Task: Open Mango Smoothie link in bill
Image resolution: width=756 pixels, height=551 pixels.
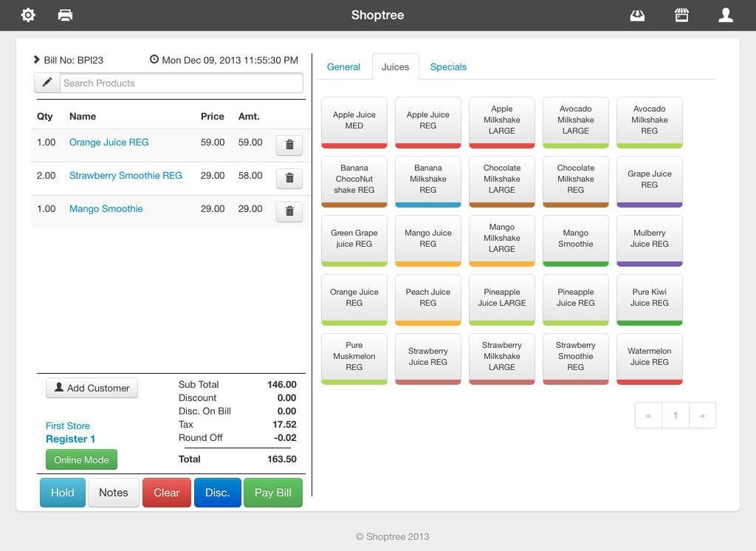Action: pyautogui.click(x=106, y=209)
